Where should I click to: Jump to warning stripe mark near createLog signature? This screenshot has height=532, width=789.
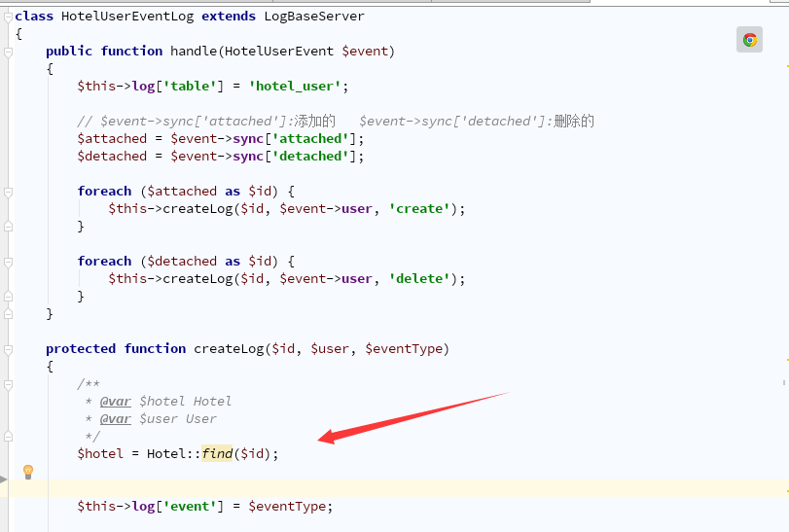coord(786,360)
